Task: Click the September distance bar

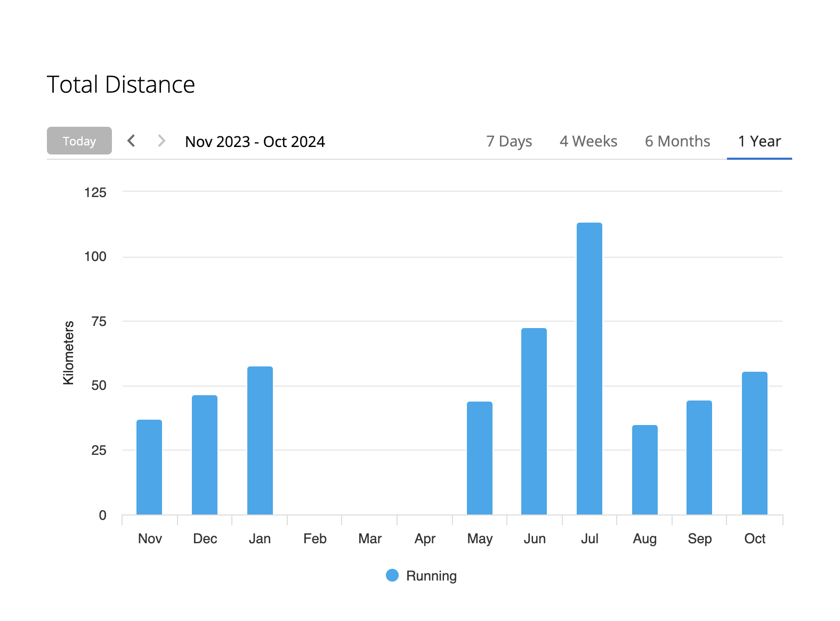Action: coord(699,457)
